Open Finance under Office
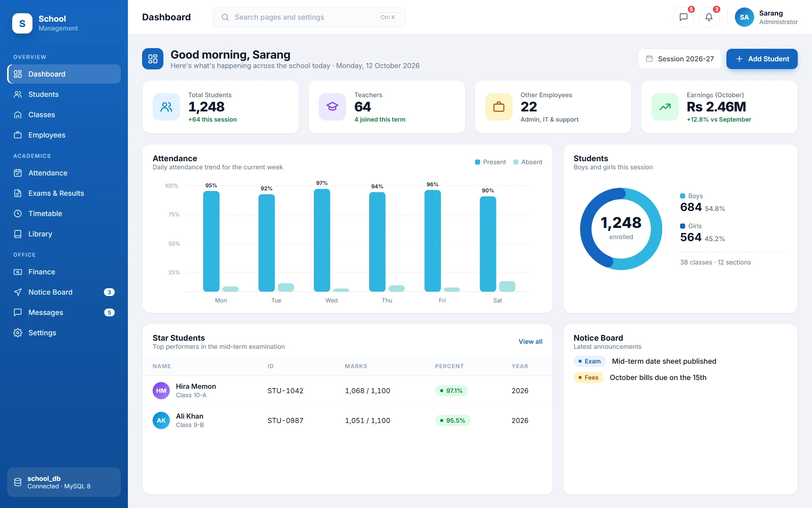This screenshot has height=508, width=812. coord(64,272)
